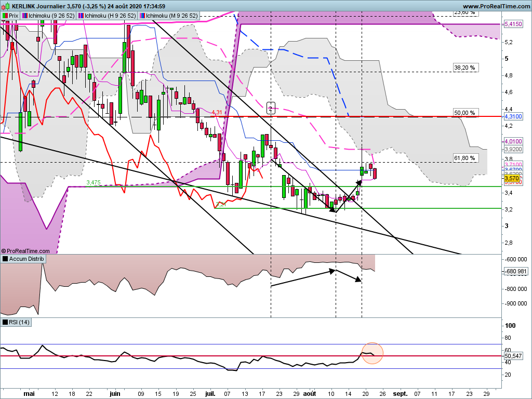Open the Prix indicator label
The height and width of the screenshot is (399, 532).
(x=10, y=16)
